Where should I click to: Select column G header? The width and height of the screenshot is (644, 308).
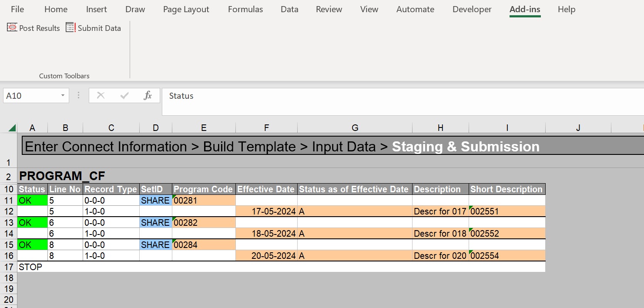coord(355,128)
